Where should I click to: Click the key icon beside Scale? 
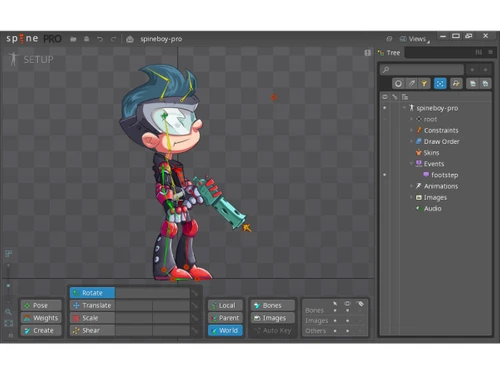pyautogui.click(x=195, y=318)
